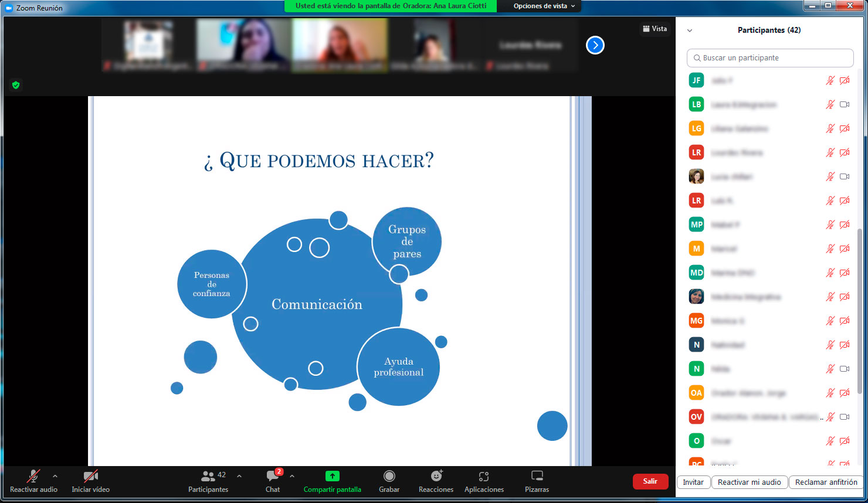Screen dimensions: 868x503
Task: Show next video thumbnails with blue arrow
Action: point(595,45)
